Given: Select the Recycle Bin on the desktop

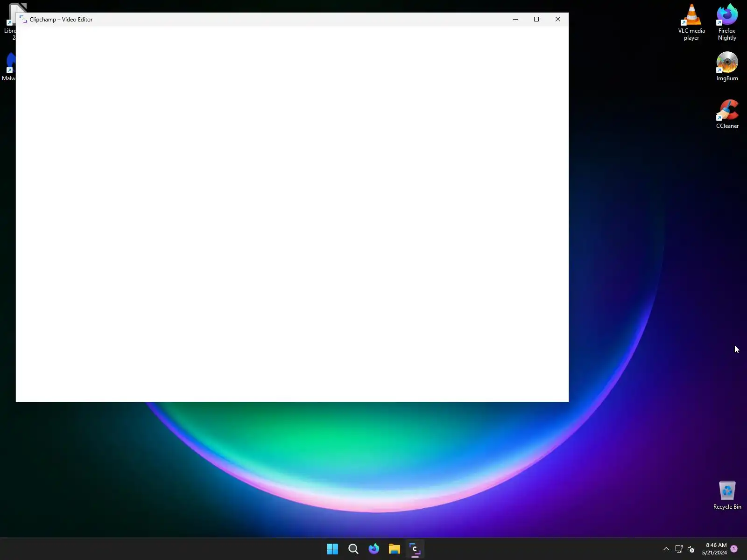Looking at the screenshot, I should pos(727,495).
